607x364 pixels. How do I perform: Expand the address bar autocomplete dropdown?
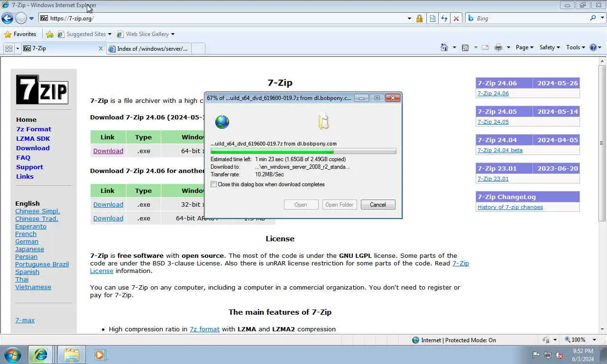(x=409, y=18)
